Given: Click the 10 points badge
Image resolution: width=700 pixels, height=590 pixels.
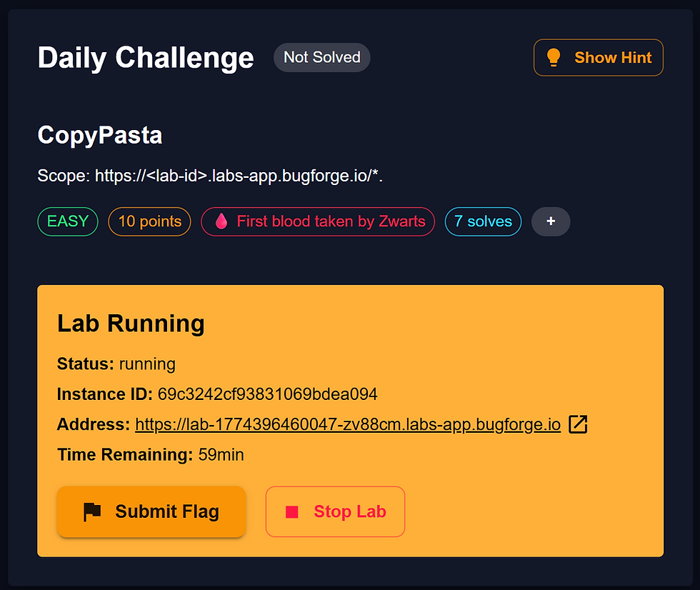Looking at the screenshot, I should tap(149, 221).
